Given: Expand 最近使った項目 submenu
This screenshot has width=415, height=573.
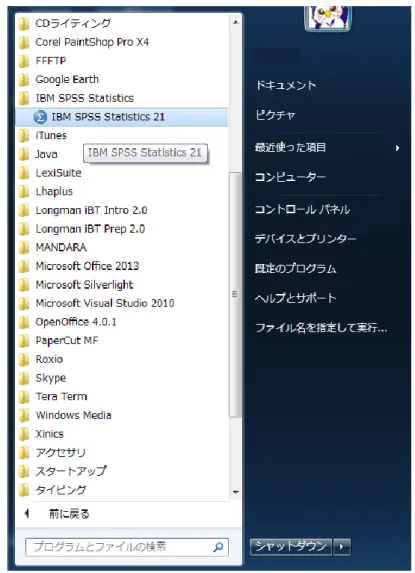Looking at the screenshot, I should [327, 148].
